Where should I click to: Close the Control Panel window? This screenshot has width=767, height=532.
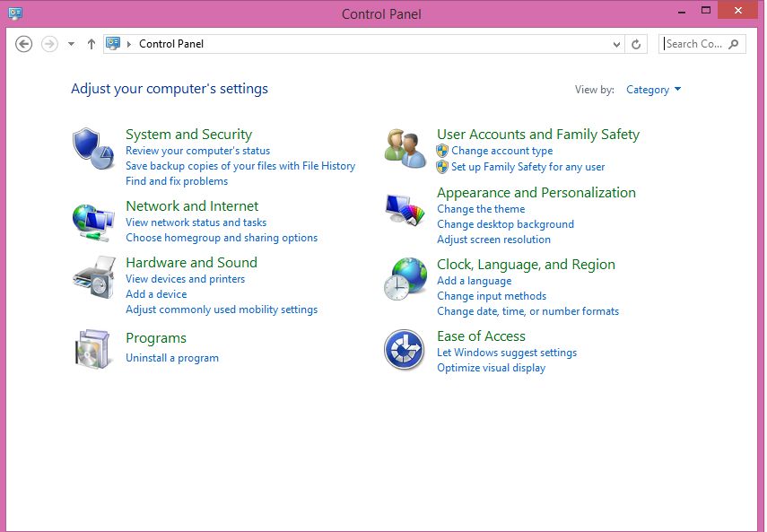point(738,10)
